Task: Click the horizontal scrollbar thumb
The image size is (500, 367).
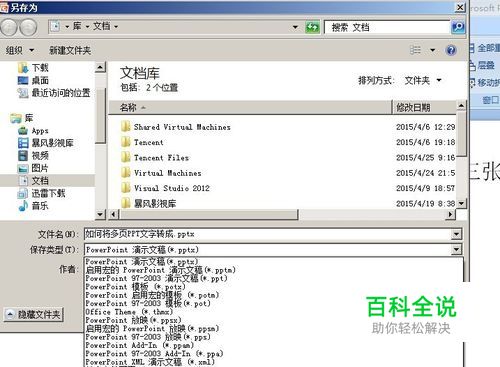Action: [x=208, y=214]
